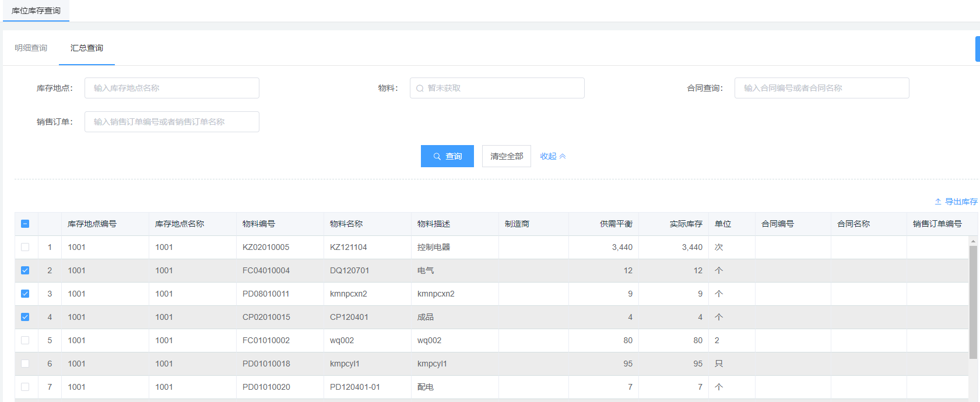Viewport: 980px width, 402px height.
Task: Collapse the filter panel using 收起
Action: coord(548,156)
